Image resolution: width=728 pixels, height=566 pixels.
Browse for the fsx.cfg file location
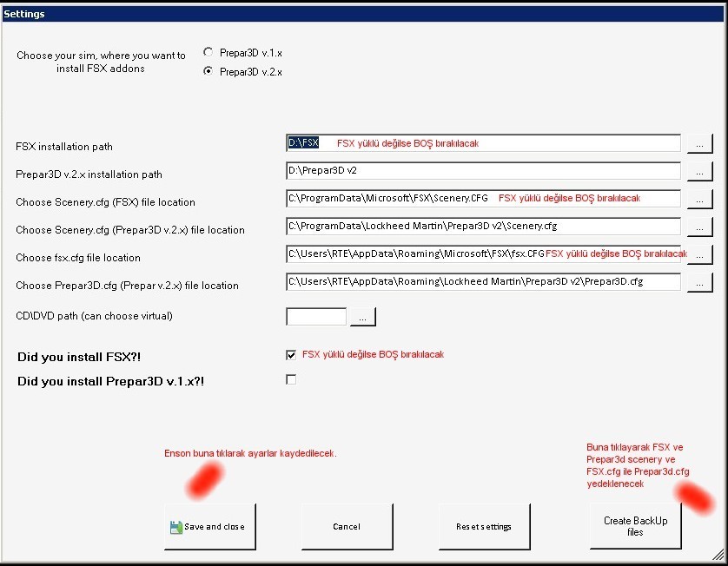pos(699,254)
